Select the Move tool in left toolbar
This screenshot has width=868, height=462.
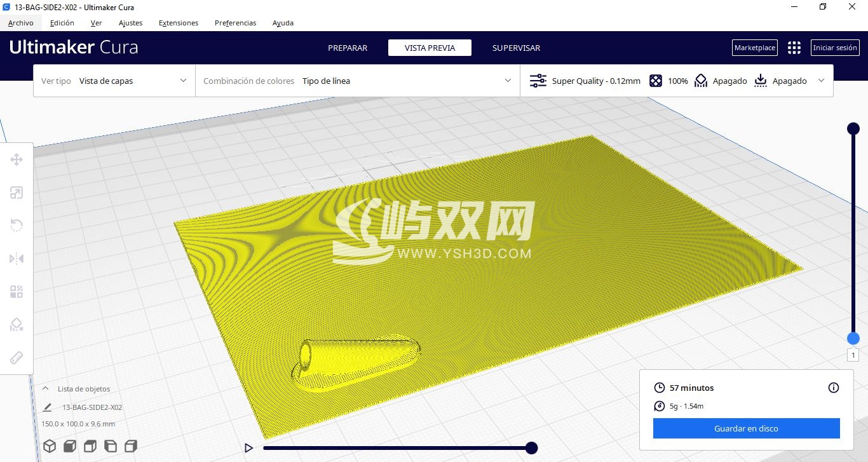coord(17,159)
